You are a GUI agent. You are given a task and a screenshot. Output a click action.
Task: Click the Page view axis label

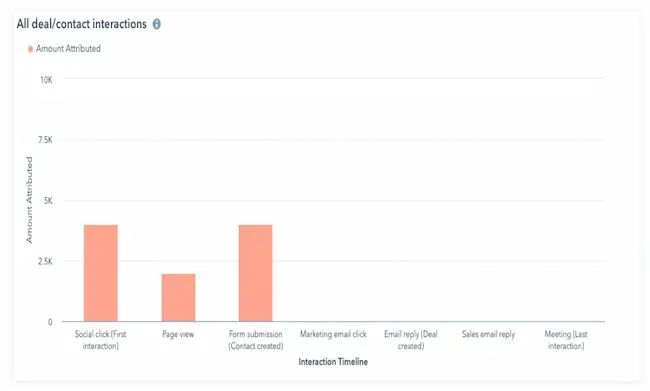pyautogui.click(x=178, y=334)
